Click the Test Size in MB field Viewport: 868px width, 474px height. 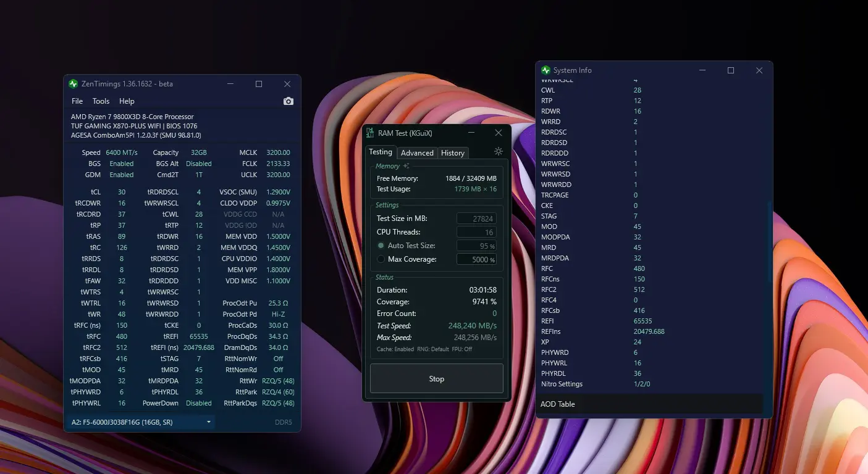476,218
